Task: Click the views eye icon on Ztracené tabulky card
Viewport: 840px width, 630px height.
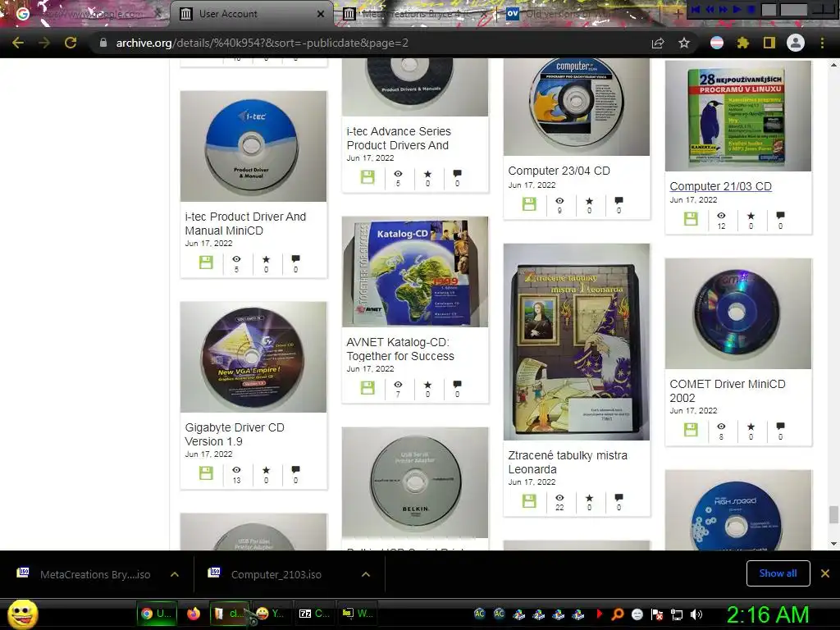Action: (559, 498)
